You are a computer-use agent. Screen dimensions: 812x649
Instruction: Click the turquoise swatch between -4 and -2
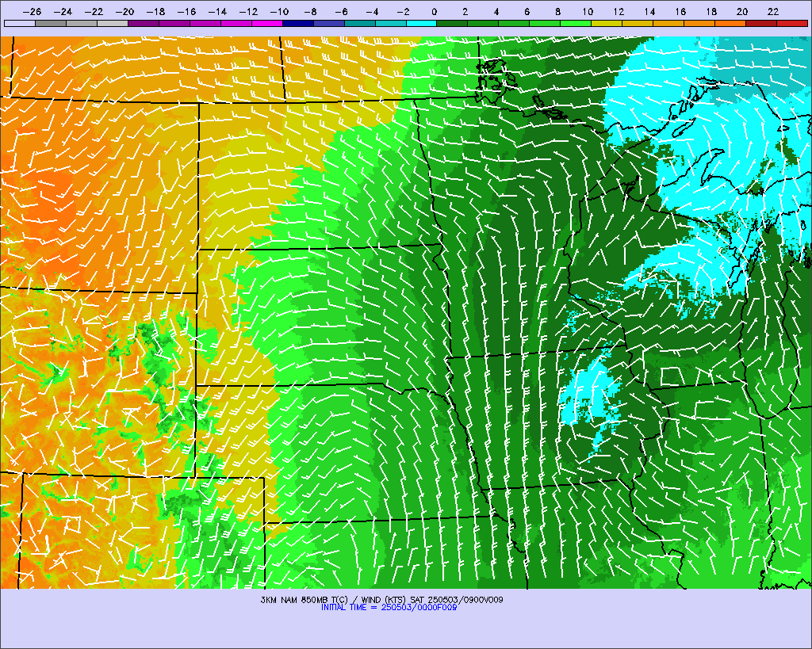click(390, 23)
